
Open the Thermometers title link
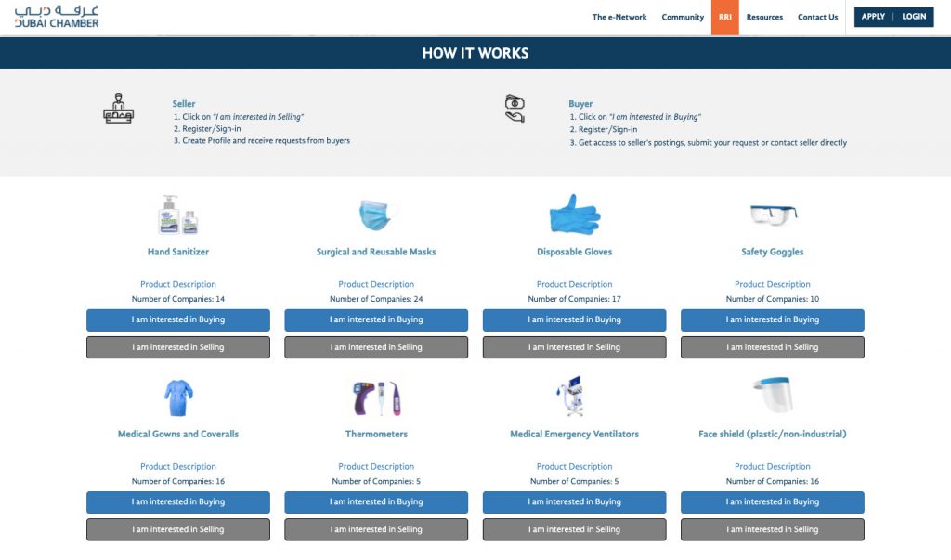pos(376,434)
